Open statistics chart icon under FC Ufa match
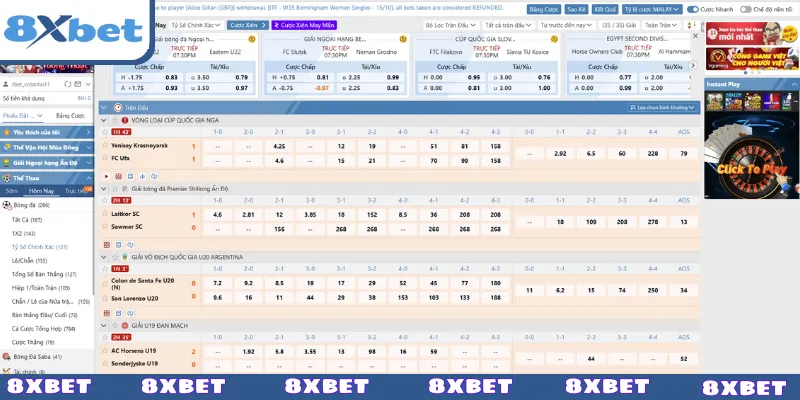800x400 pixels. point(142,176)
